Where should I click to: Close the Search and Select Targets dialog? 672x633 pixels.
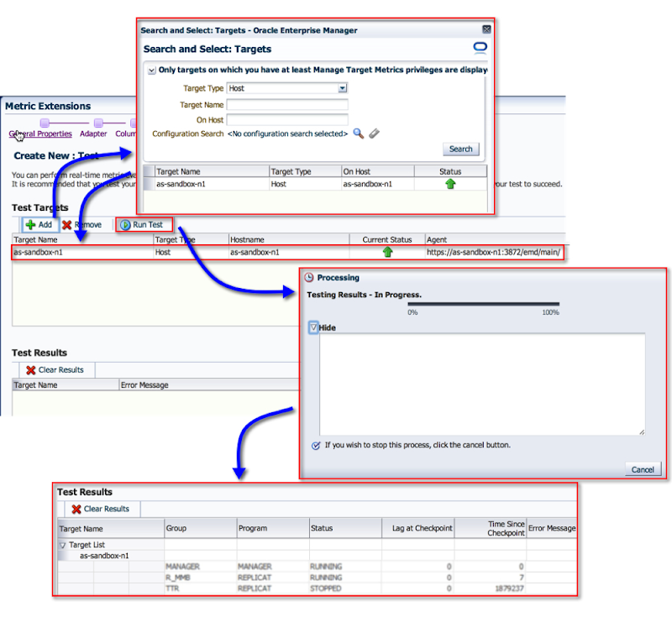pos(486,29)
